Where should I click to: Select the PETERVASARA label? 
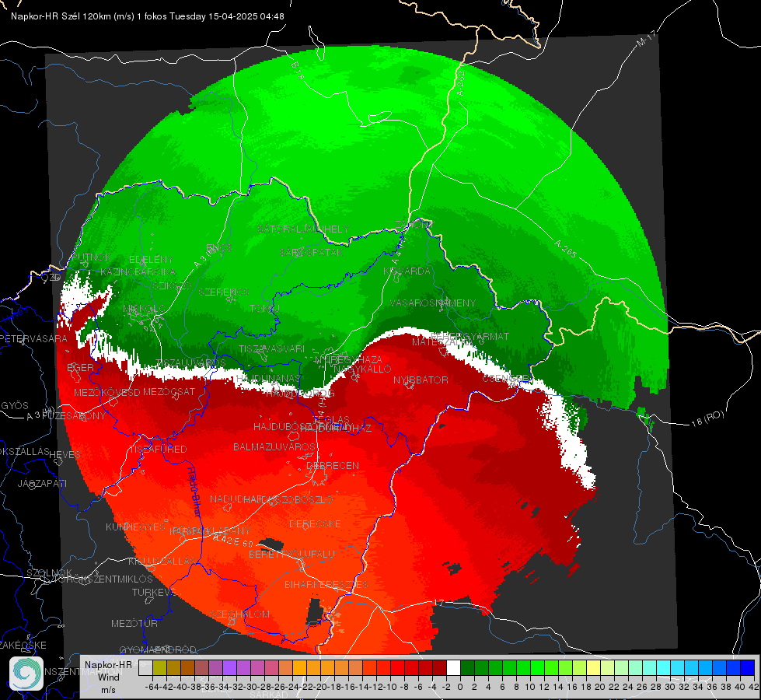[33, 338]
